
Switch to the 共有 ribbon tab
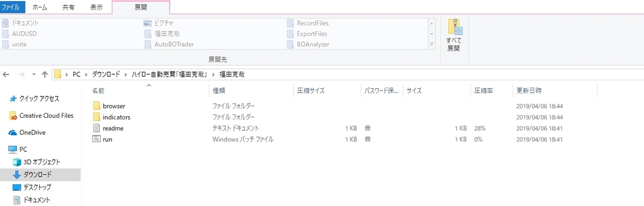click(x=69, y=8)
